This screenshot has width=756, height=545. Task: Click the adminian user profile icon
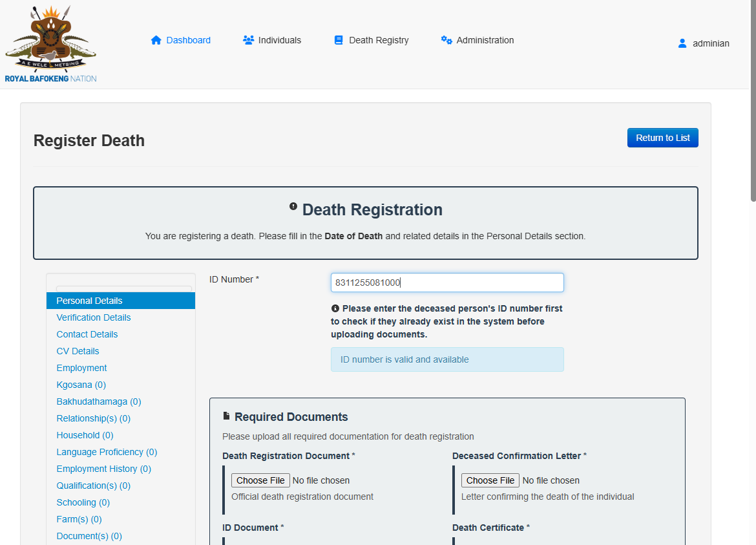tap(682, 43)
